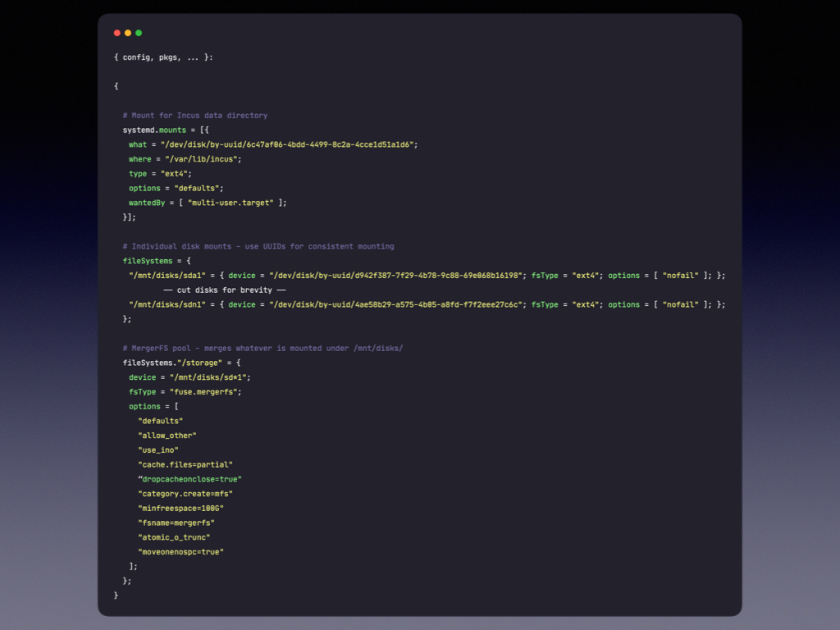Viewport: 840px width, 630px height.
Task: Click the "atomic_o_trunc" option
Action: (x=174, y=536)
